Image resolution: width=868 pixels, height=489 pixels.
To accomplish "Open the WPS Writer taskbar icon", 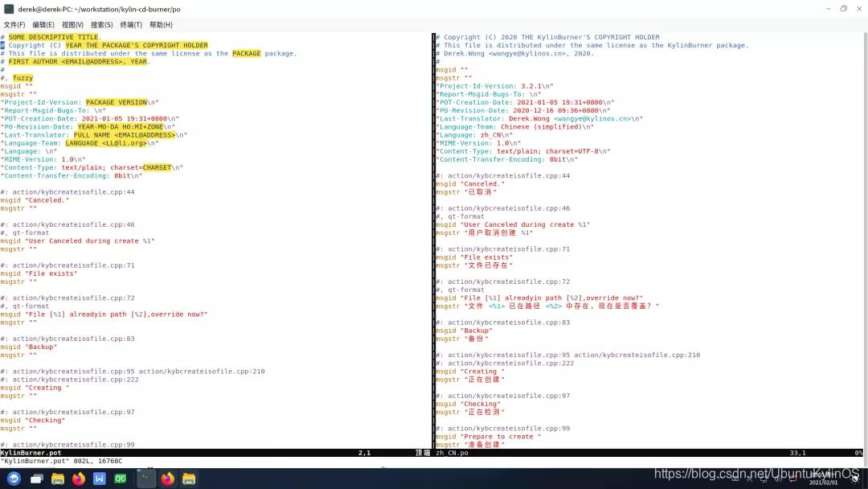I will (99, 479).
